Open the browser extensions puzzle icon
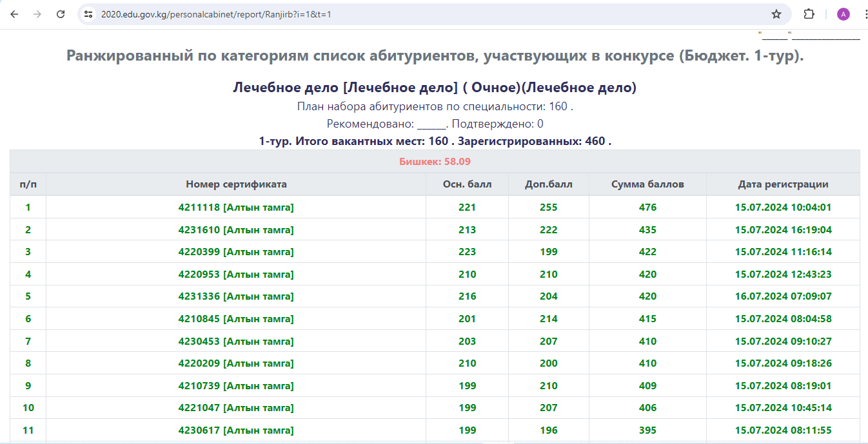 tap(809, 14)
